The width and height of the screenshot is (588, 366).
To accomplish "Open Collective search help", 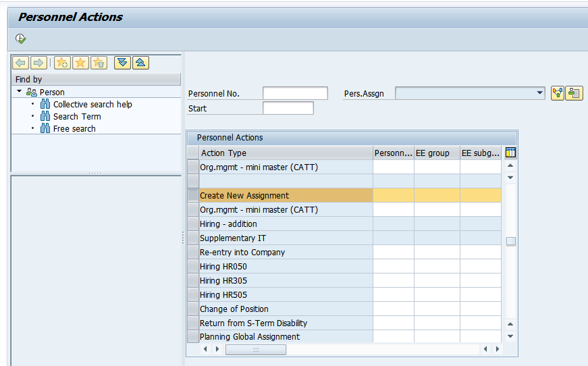I will (92, 105).
